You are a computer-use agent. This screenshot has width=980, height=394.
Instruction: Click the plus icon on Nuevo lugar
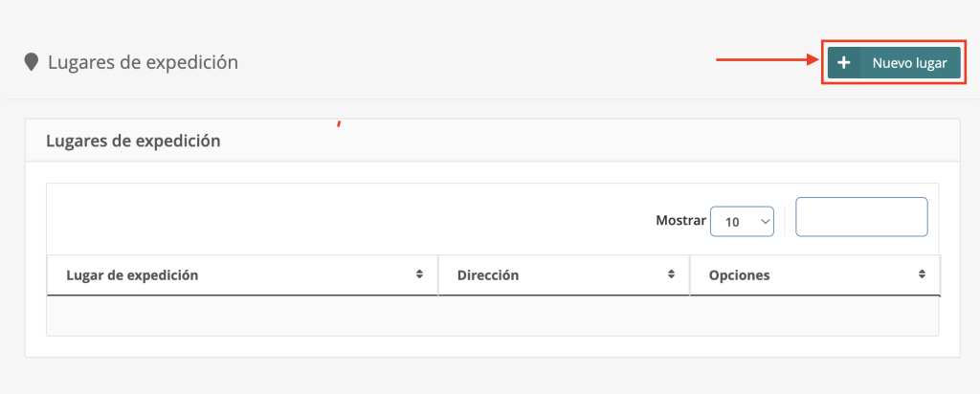(843, 63)
